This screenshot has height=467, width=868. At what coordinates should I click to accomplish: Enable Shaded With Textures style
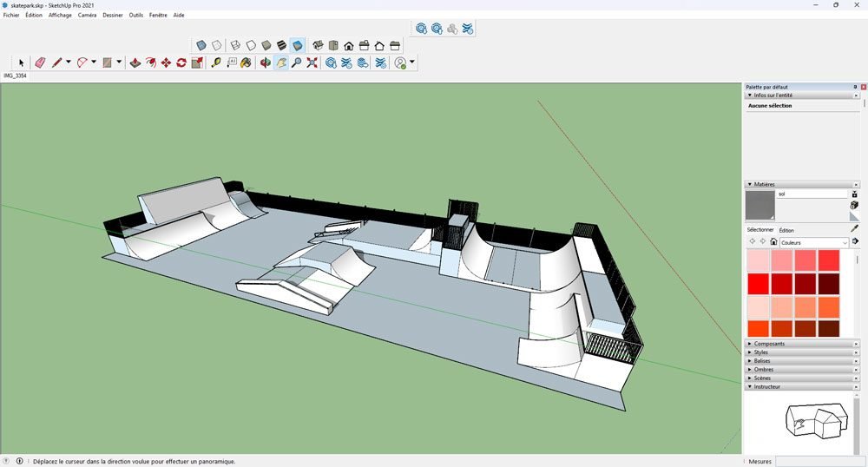click(x=282, y=45)
